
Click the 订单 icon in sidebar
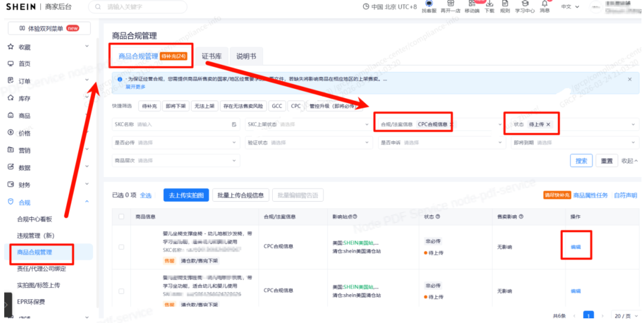click(11, 81)
